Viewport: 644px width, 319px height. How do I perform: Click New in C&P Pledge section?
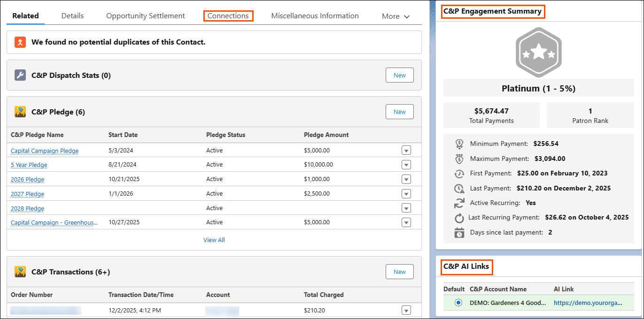point(400,112)
